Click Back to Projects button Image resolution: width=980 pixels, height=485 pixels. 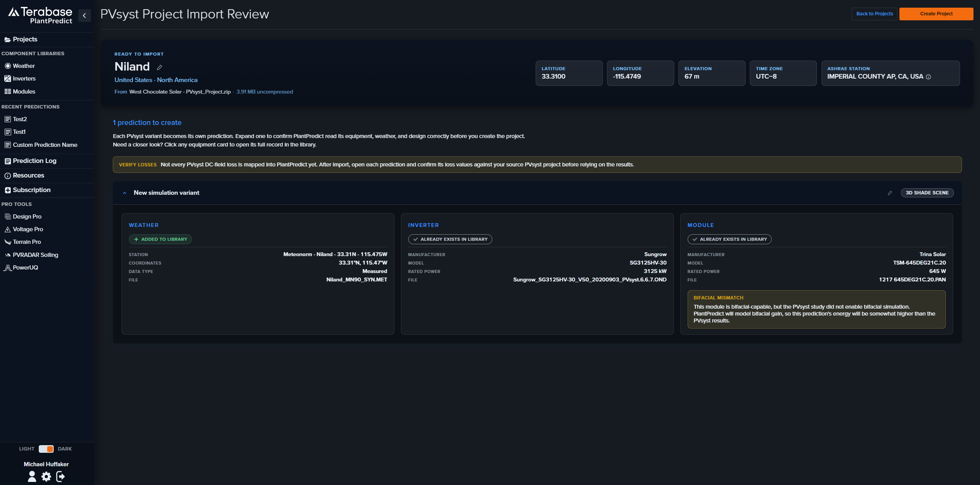click(874, 14)
